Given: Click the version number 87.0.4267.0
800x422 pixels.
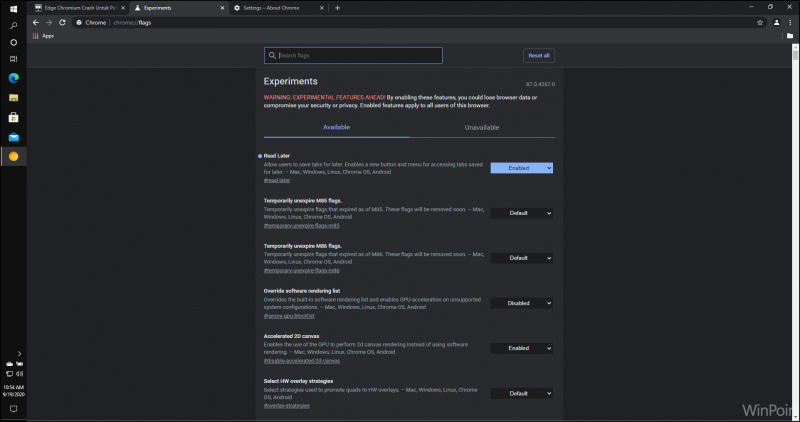Looking at the screenshot, I should coord(540,84).
